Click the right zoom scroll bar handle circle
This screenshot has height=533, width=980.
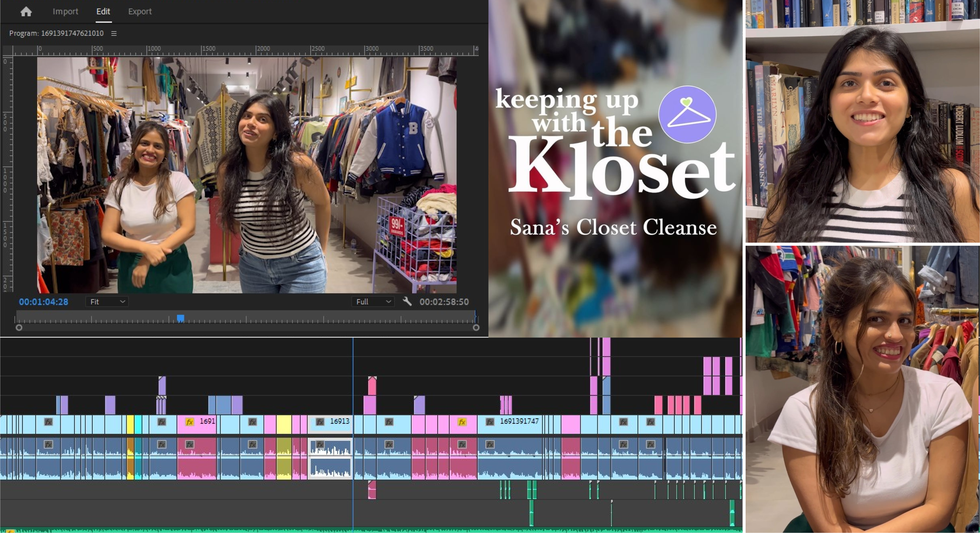point(476,328)
